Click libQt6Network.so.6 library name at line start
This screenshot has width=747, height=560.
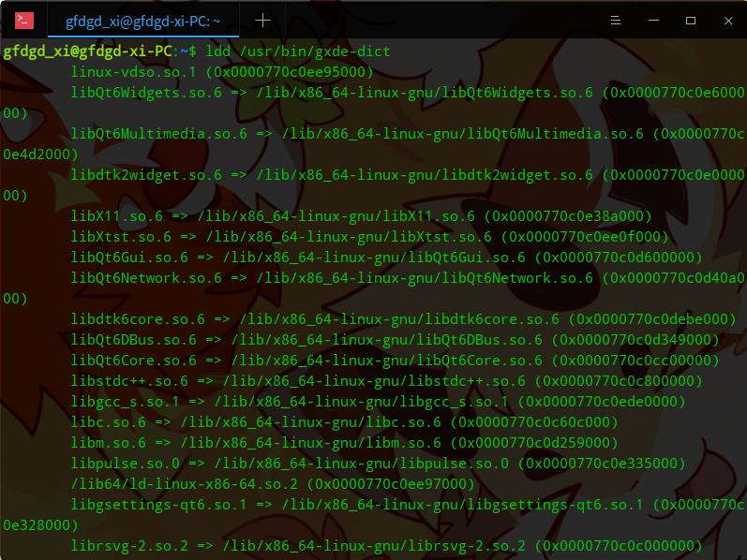[146, 277]
